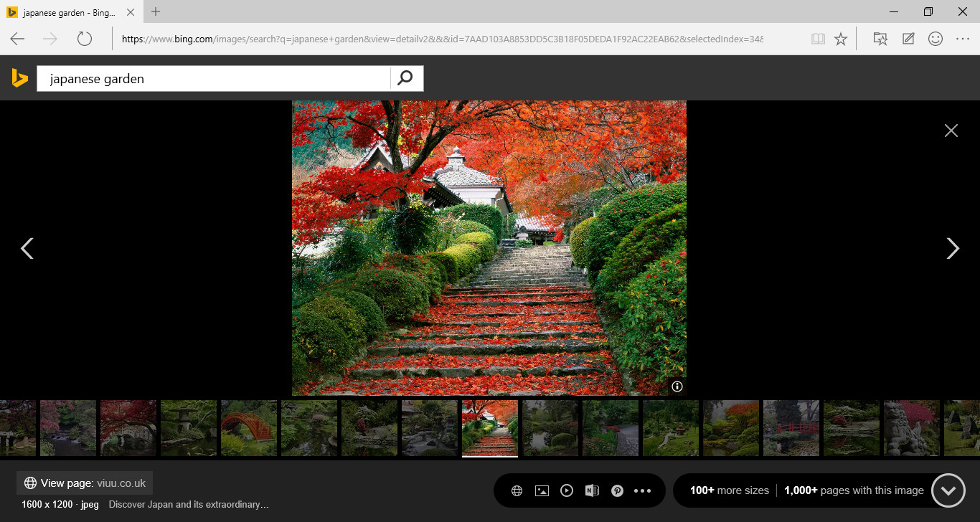Select the red arched bridge thumbnail
This screenshot has width=980, height=522.
tap(248, 428)
